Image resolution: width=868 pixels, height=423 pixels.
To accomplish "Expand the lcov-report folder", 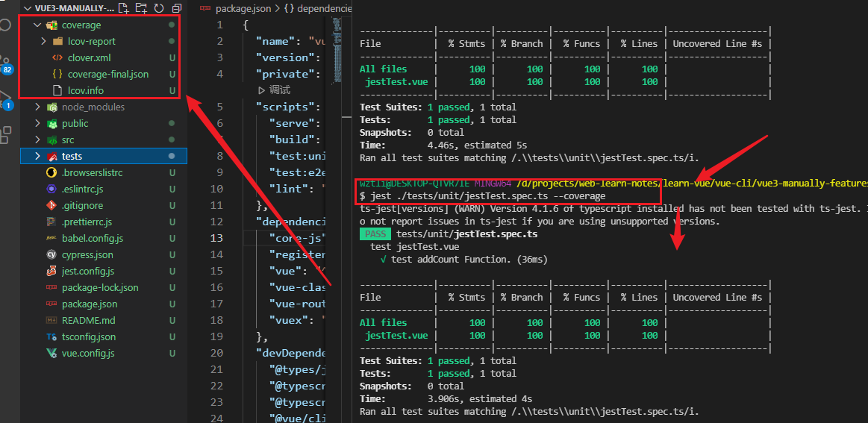I will pos(44,42).
